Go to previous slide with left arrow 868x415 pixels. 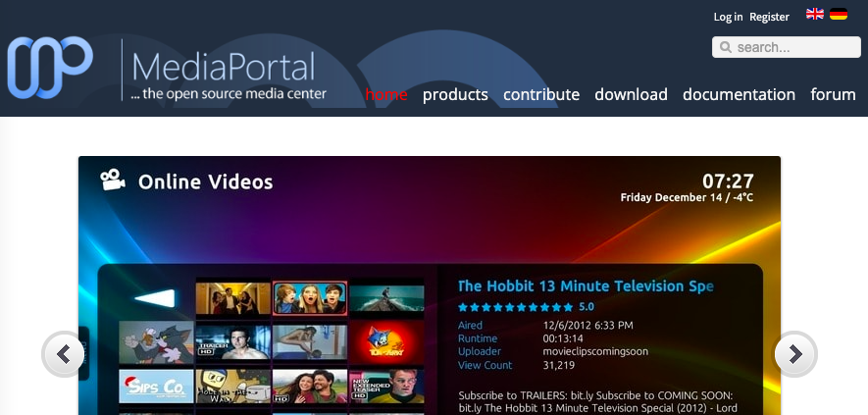64,354
